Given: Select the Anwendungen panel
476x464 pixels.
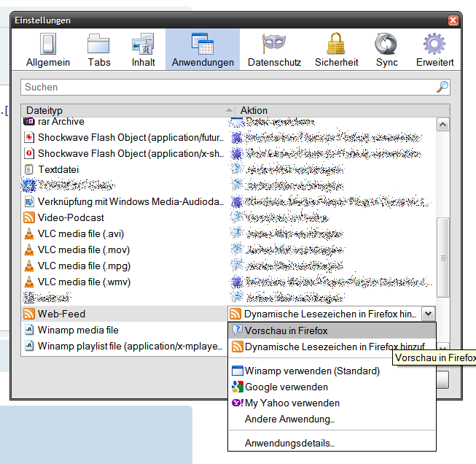Looking at the screenshot, I should click(x=203, y=50).
